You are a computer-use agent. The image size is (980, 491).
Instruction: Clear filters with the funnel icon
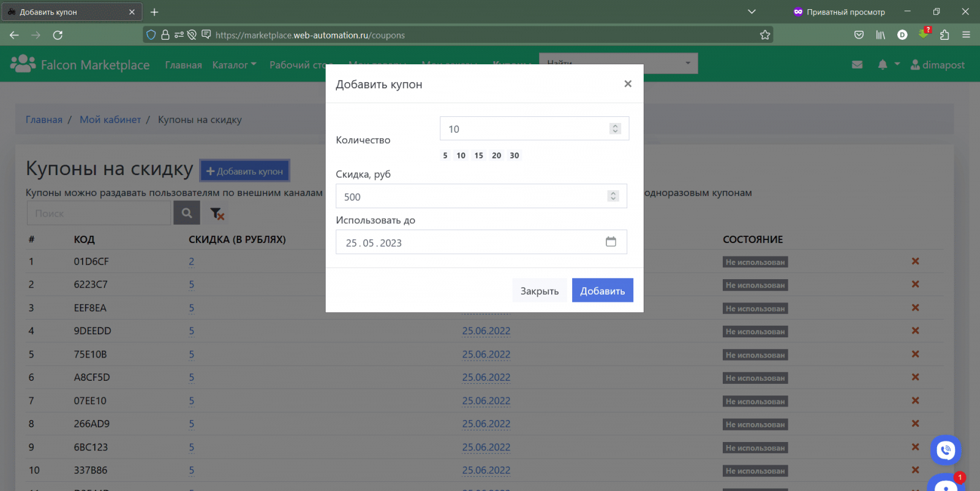(217, 214)
